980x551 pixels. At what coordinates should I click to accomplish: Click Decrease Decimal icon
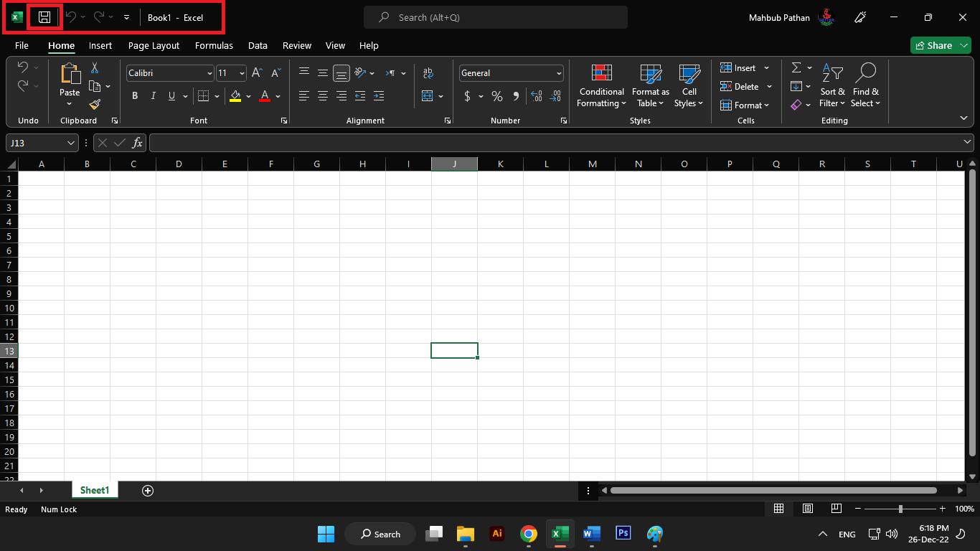click(555, 96)
